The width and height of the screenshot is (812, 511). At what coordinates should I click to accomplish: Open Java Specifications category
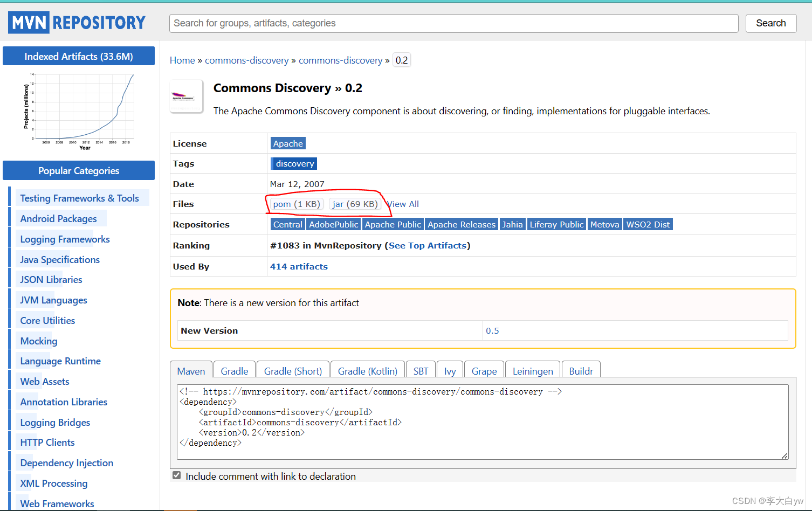click(x=60, y=259)
